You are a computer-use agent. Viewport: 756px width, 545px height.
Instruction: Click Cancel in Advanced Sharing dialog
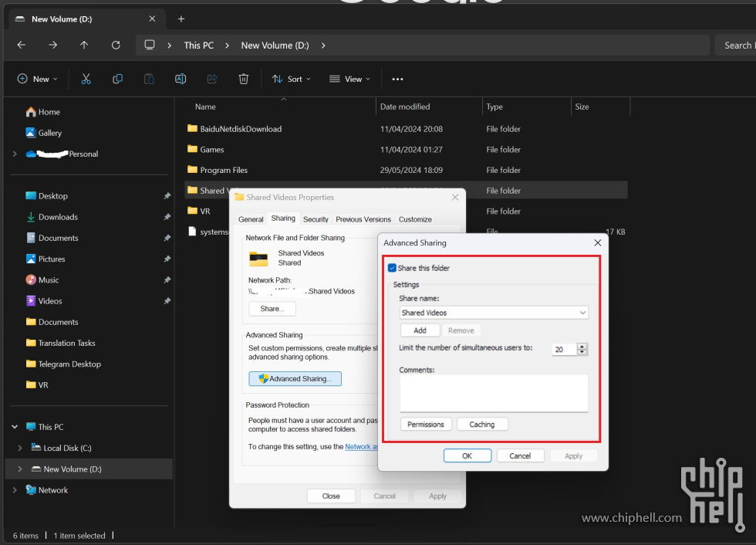[x=520, y=455]
